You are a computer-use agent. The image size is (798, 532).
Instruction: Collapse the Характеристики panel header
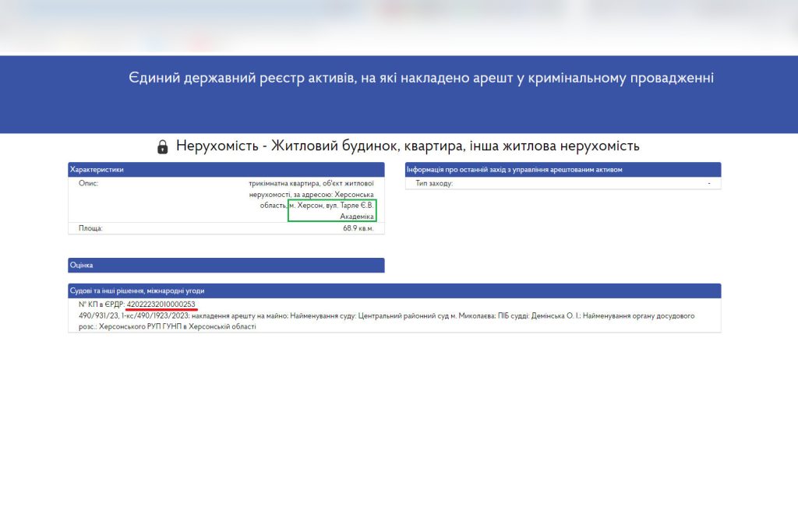(226, 169)
